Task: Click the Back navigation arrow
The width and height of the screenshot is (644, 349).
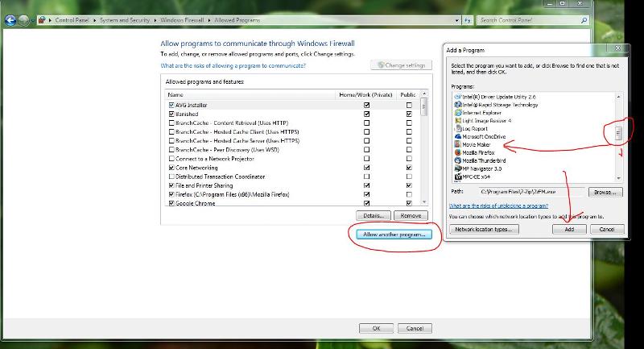Action: click(x=10, y=19)
